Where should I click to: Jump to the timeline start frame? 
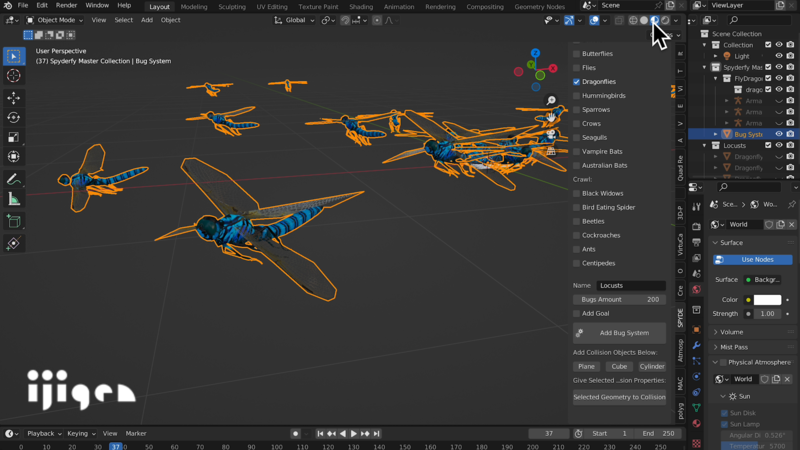pos(320,433)
